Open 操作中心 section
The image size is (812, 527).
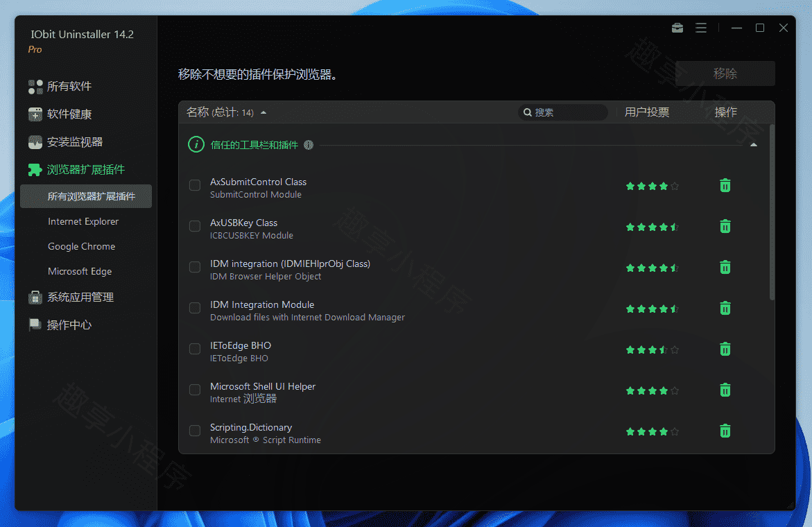69,325
